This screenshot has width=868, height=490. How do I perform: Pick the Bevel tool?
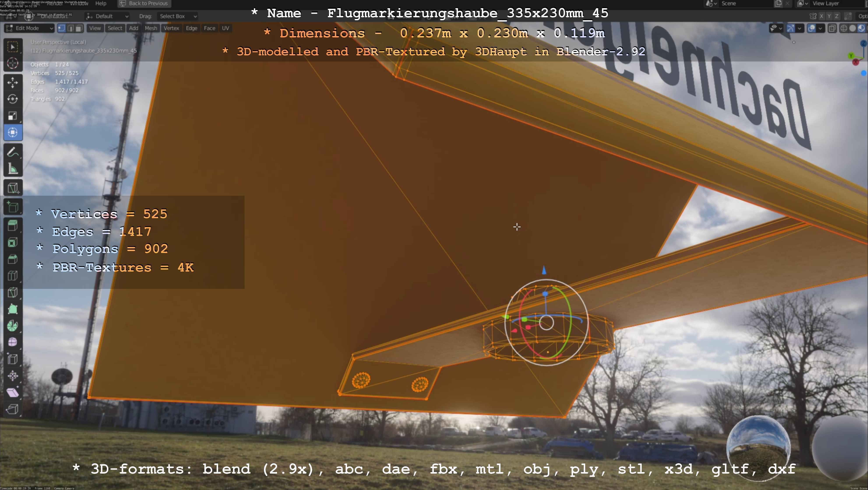(x=12, y=259)
